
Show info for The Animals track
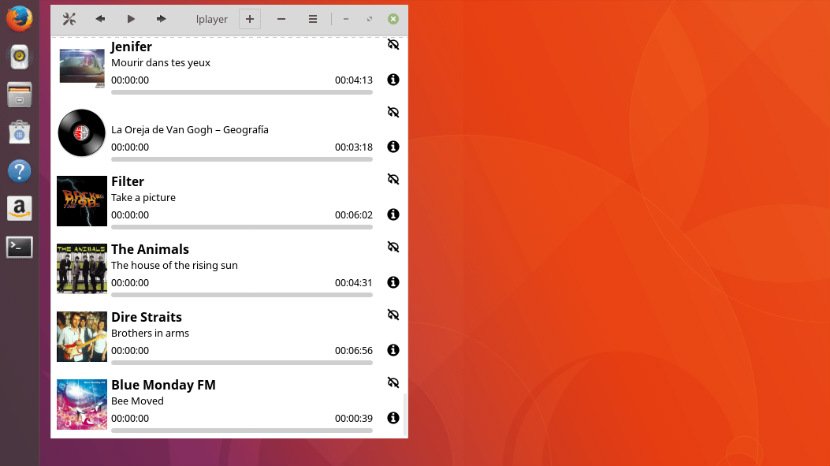coord(393,282)
